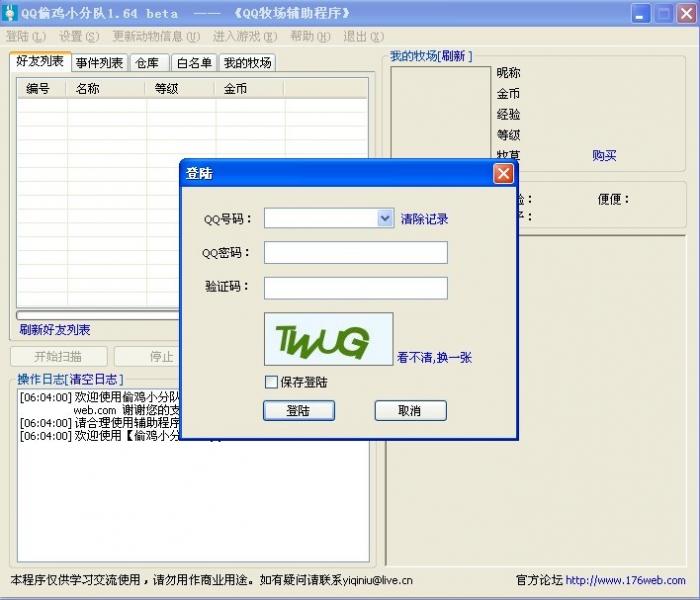The image size is (700, 600).
Task: Minimize the main application window
Action: coord(640,14)
